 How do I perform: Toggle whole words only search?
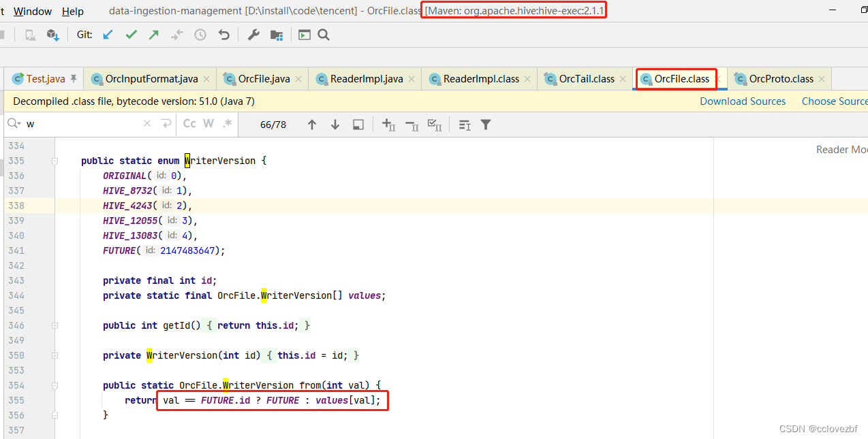[x=207, y=123]
